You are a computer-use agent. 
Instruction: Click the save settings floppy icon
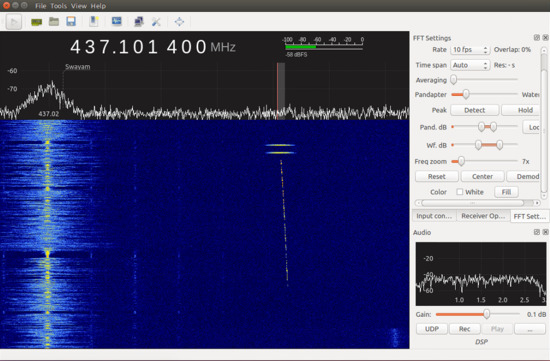pyautogui.click(x=71, y=22)
